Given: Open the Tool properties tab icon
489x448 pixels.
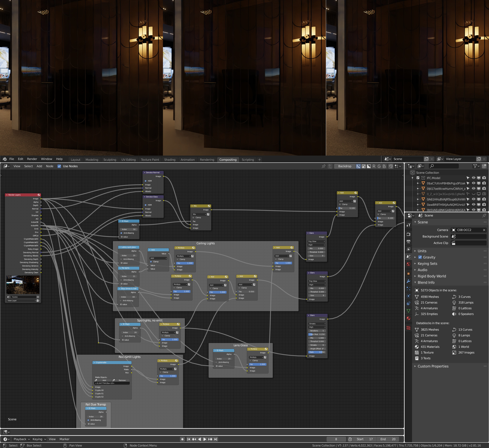Looking at the screenshot, I should point(408,225).
